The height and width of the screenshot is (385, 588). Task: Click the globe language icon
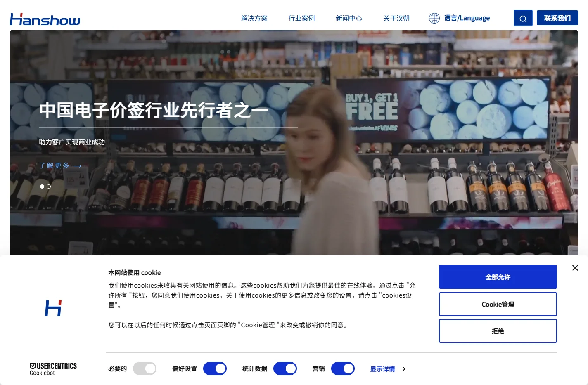click(x=434, y=18)
